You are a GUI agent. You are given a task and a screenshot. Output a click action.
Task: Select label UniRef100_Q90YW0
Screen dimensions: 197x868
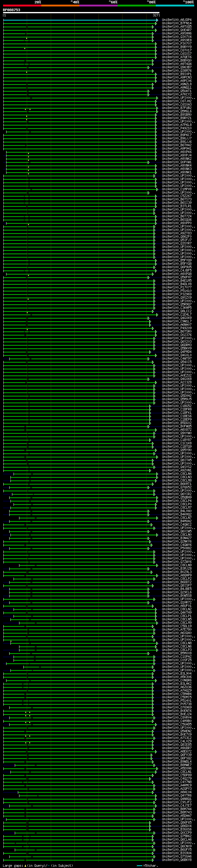(x=177, y=433)
